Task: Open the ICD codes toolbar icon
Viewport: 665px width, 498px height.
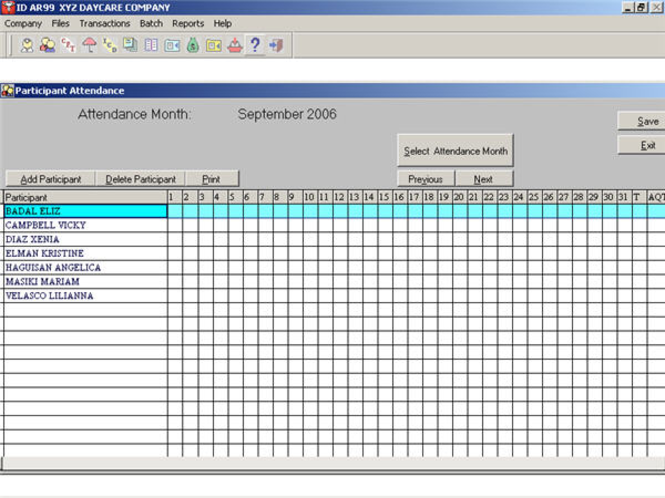Action: coord(110,45)
